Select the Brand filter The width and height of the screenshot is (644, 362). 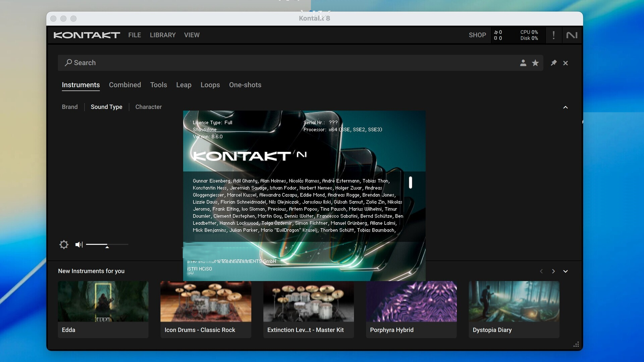(x=70, y=107)
